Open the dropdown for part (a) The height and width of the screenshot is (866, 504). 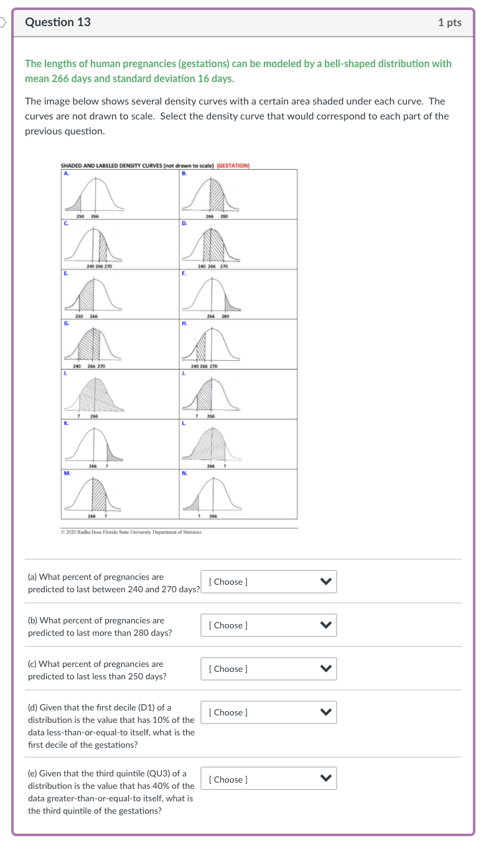(x=269, y=582)
